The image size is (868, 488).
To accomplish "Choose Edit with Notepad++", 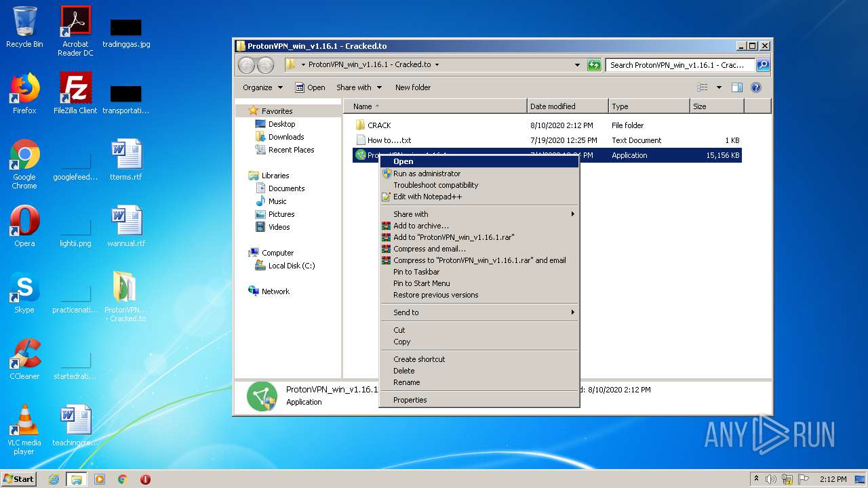I will [479, 197].
